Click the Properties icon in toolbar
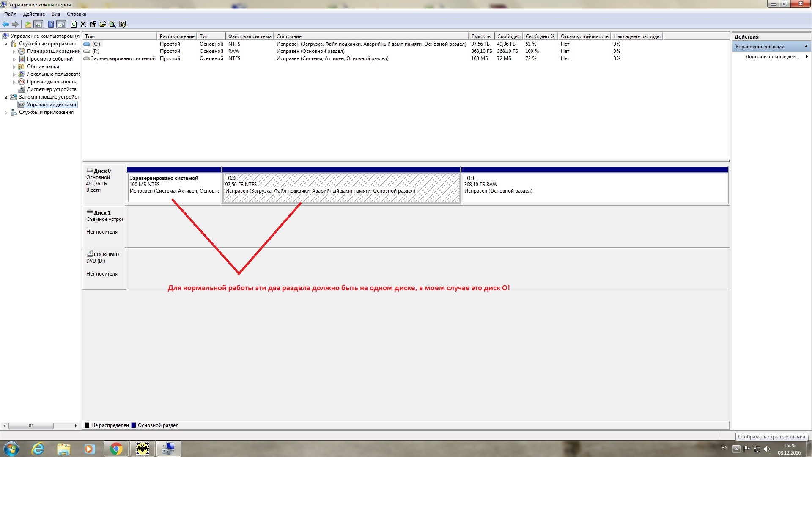Screen dimensions: 812x518 click(x=93, y=24)
